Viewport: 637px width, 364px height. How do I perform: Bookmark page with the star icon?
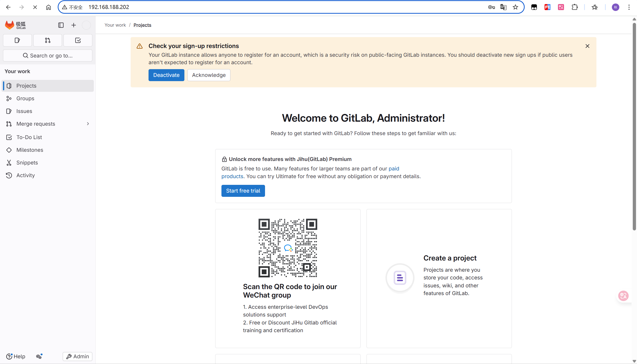tap(515, 7)
